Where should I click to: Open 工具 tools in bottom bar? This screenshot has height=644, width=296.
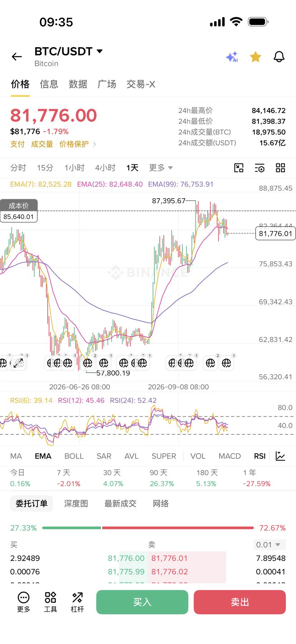coord(50,602)
